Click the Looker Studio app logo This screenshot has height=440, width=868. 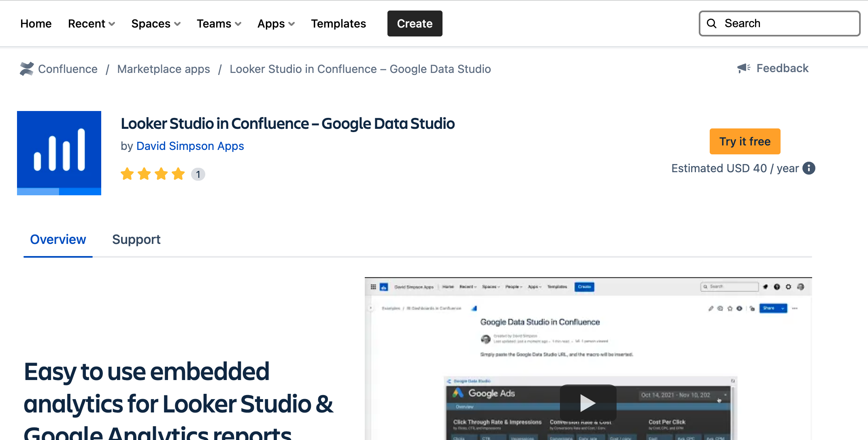(x=59, y=153)
